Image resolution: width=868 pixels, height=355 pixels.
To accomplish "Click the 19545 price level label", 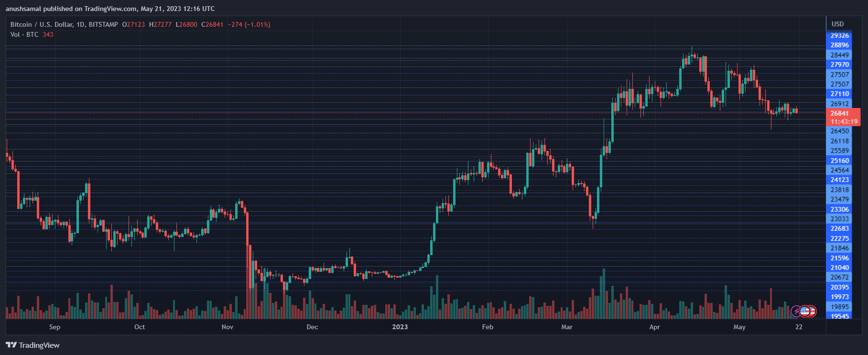I will 839,316.
